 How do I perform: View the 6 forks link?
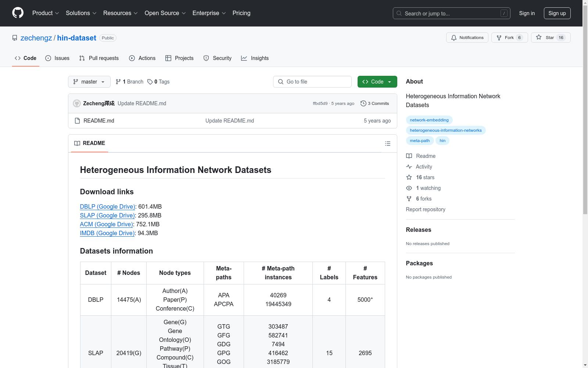point(419,199)
